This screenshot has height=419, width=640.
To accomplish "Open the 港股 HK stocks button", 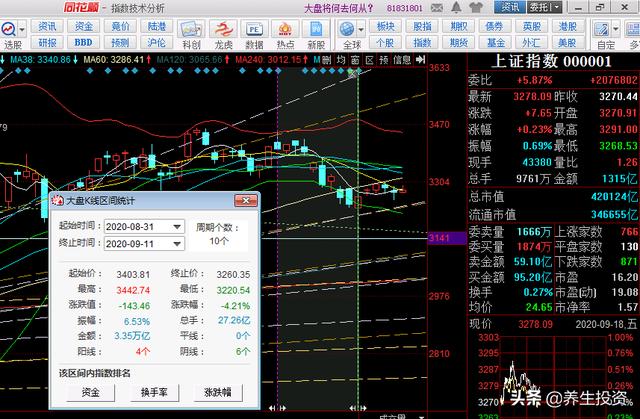I will [x=568, y=27].
